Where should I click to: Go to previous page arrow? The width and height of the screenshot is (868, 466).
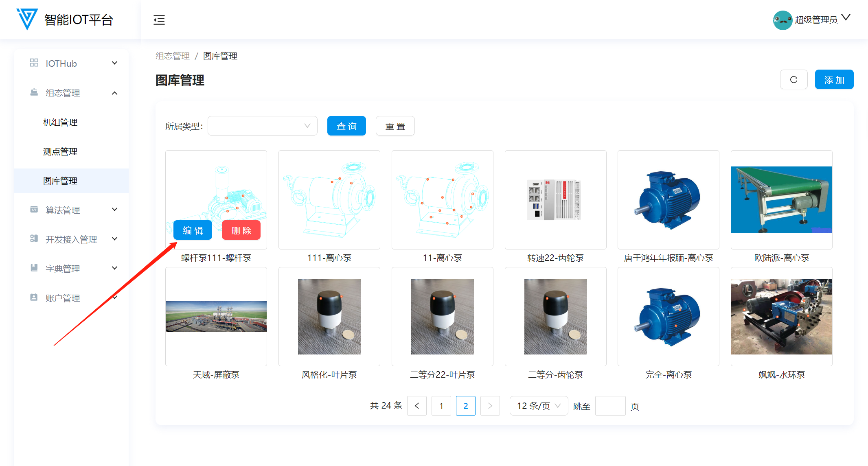[x=416, y=406]
